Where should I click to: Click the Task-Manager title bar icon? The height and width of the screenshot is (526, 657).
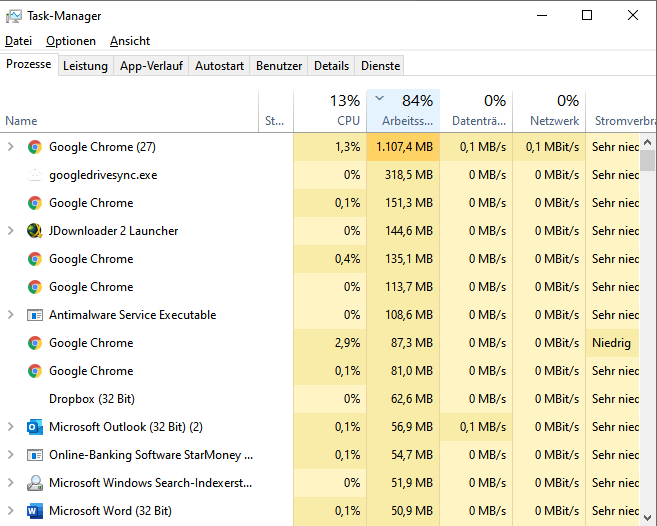14,16
